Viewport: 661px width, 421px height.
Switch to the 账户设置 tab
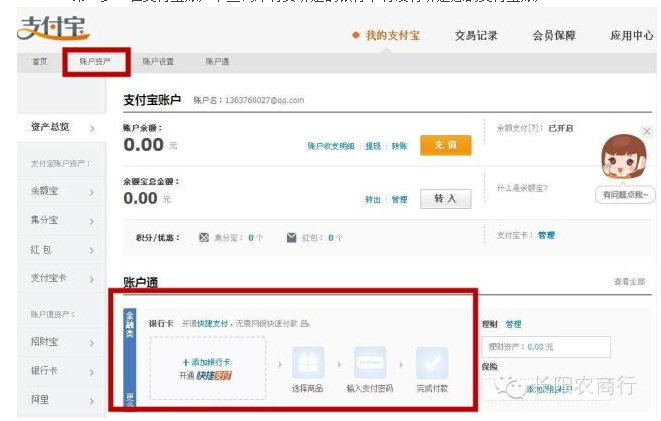pos(158,62)
